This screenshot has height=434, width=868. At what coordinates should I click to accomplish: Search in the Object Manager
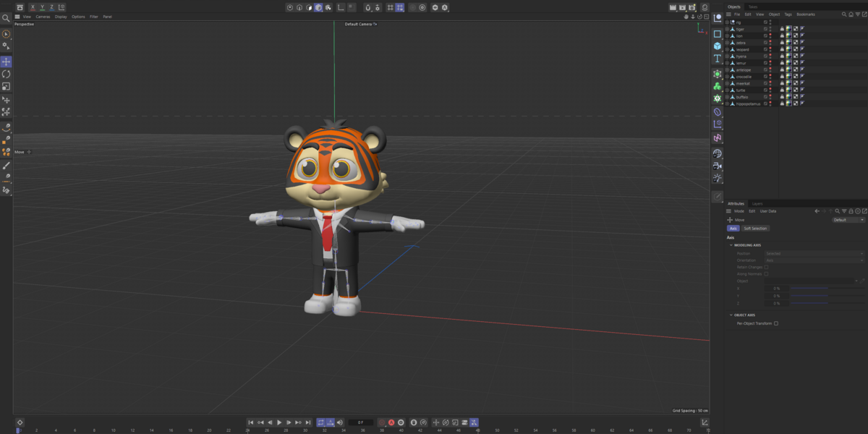pos(843,14)
